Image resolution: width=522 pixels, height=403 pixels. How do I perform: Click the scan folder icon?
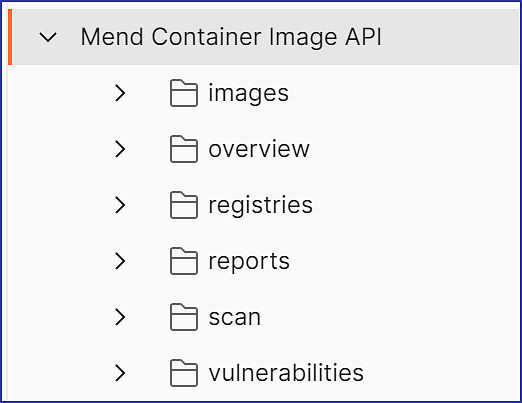[x=184, y=317]
